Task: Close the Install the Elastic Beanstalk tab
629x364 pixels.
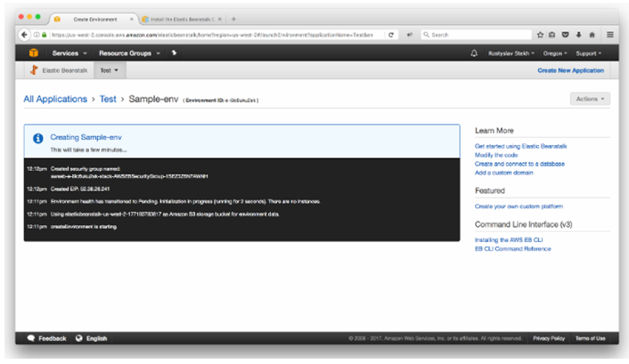Action: point(220,19)
